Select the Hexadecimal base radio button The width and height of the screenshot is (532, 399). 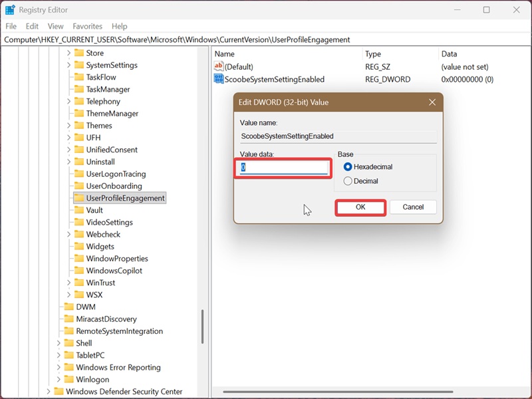tap(347, 167)
